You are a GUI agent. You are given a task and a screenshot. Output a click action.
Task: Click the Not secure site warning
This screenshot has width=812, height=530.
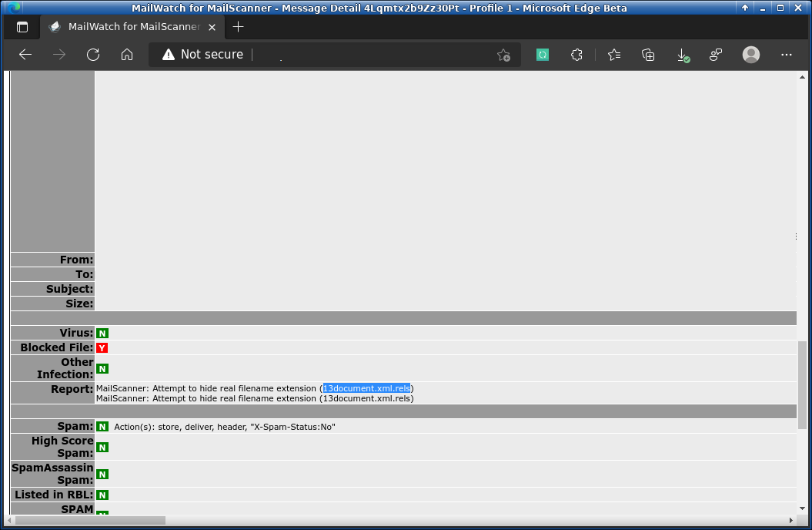click(x=203, y=55)
